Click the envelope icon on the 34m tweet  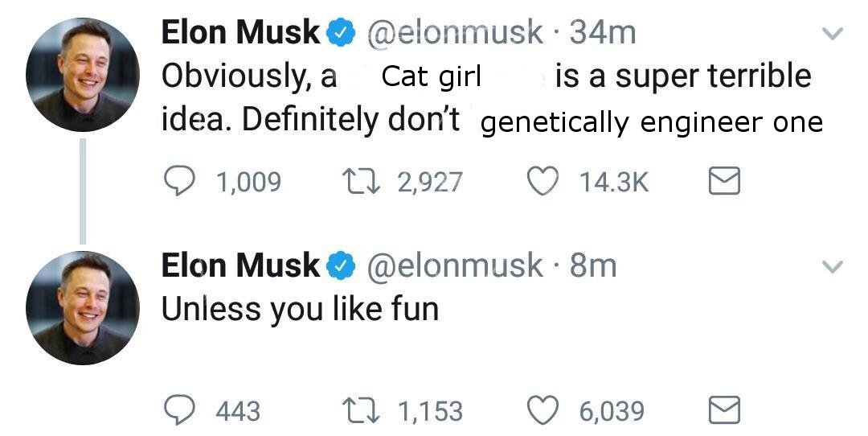point(721,183)
